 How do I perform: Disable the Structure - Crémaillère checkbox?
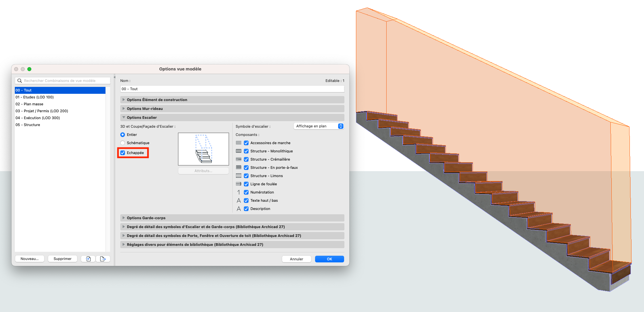pyautogui.click(x=246, y=159)
